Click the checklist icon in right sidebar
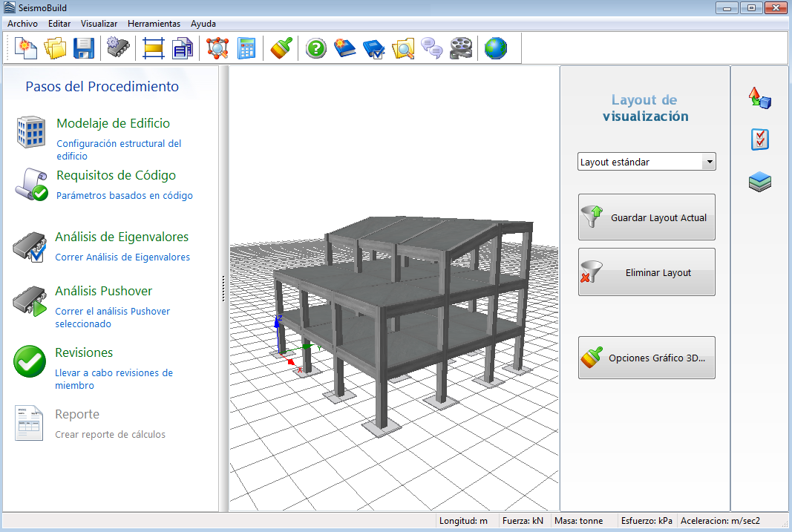Viewport: 792px width, 532px height. click(759, 139)
